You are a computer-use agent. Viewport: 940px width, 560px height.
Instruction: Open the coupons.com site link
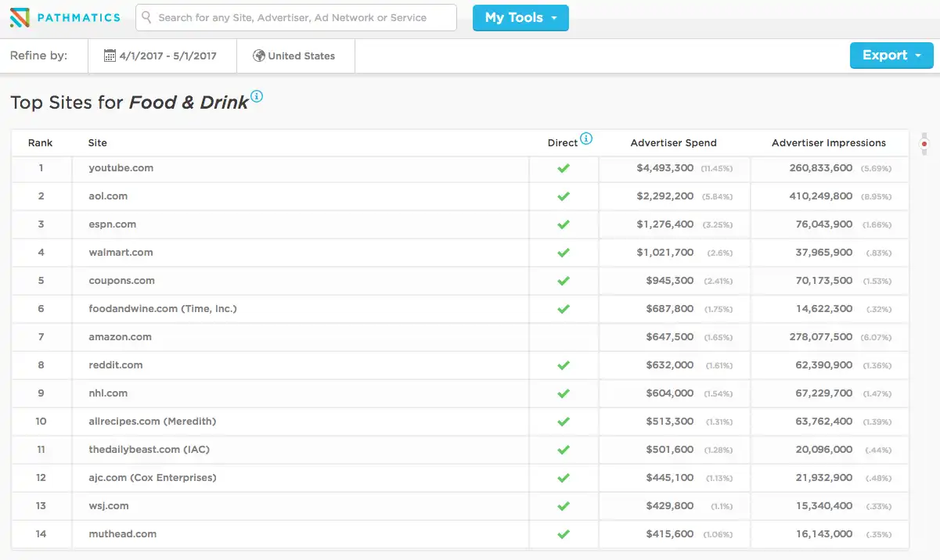coord(122,281)
